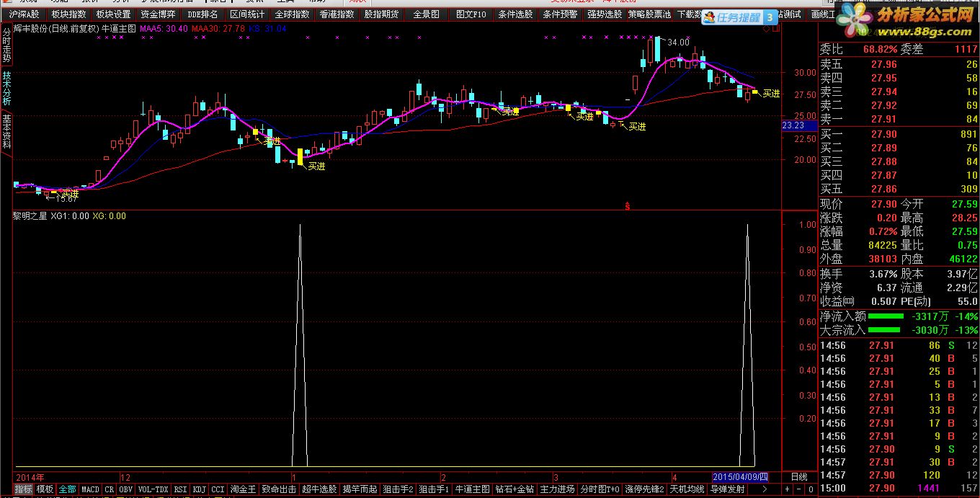
Task: Select the 钻石+金钻 indicator tab
Action: (514, 489)
